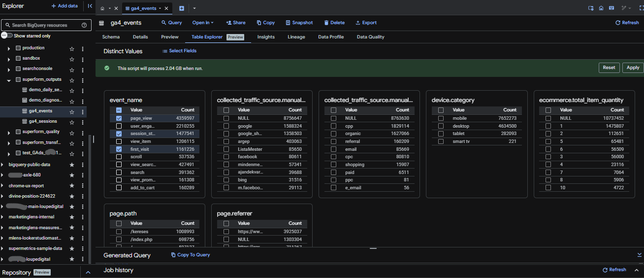Open more options for ga4_events table

click(83, 112)
